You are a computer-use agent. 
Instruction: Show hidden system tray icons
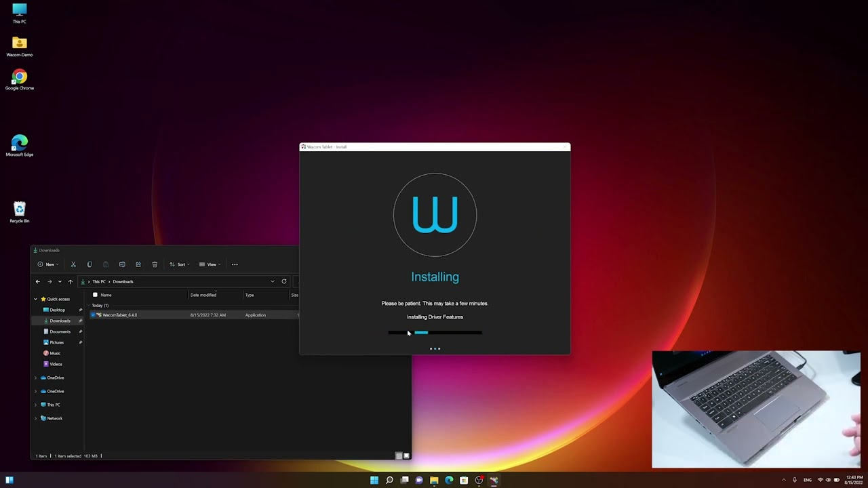(784, 480)
